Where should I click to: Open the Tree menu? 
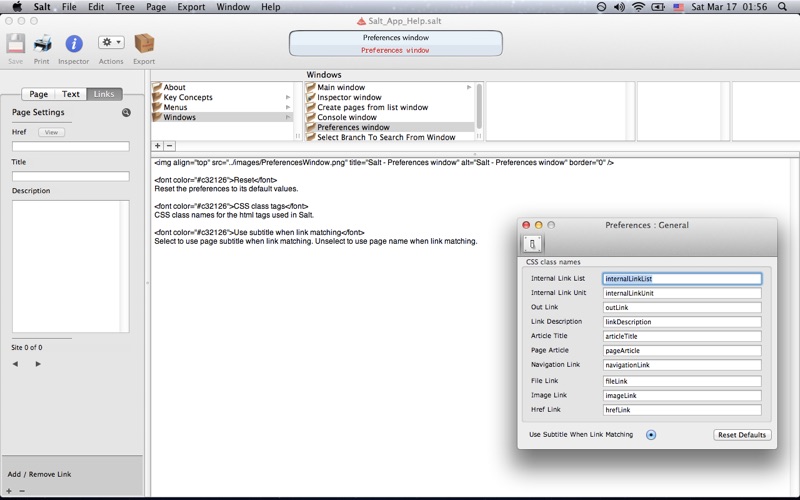click(x=125, y=7)
